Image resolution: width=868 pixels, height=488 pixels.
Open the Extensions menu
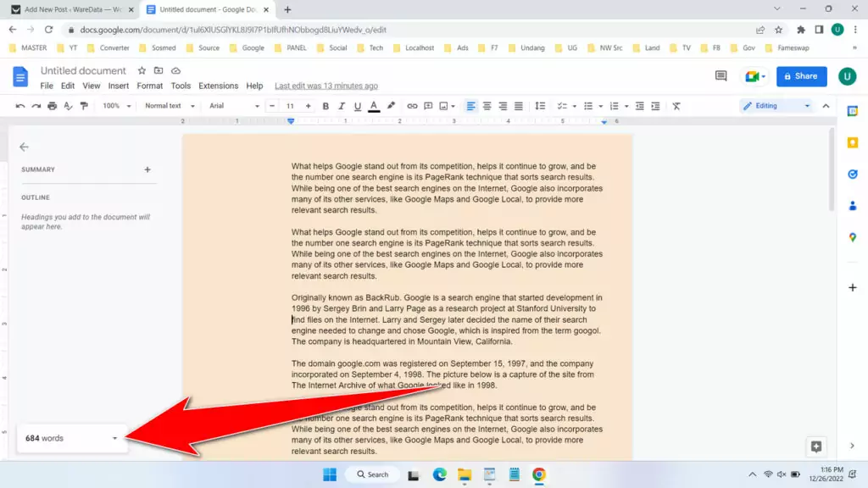click(218, 86)
